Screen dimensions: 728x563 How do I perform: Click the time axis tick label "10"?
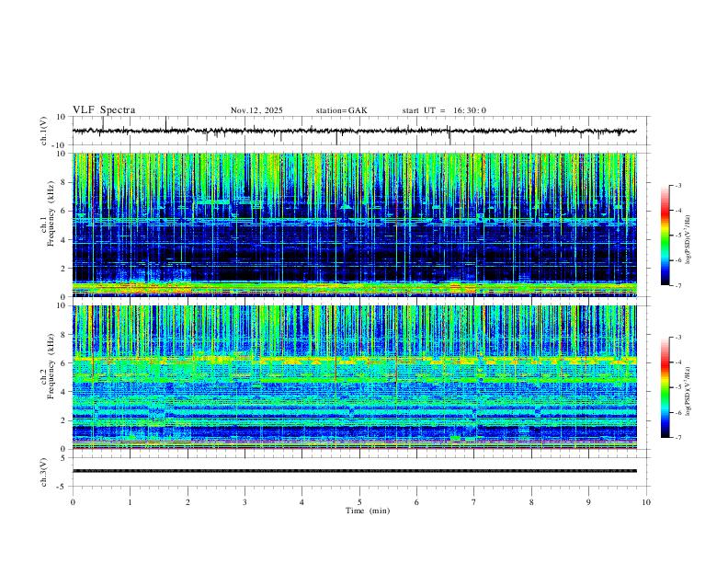point(646,502)
